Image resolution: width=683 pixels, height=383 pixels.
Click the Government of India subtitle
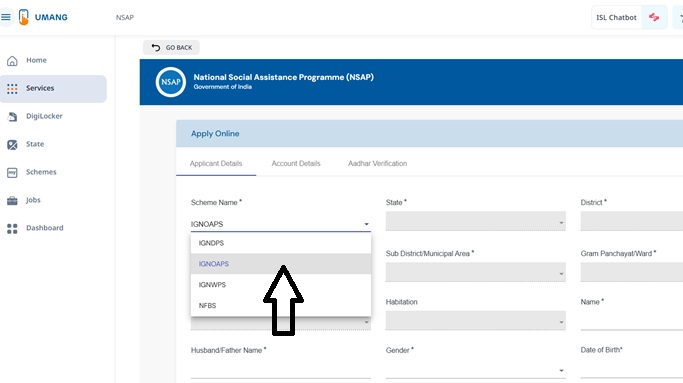[223, 87]
